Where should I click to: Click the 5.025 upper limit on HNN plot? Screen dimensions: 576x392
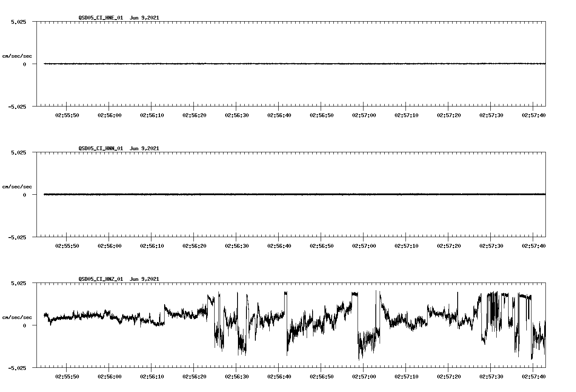pos(18,152)
